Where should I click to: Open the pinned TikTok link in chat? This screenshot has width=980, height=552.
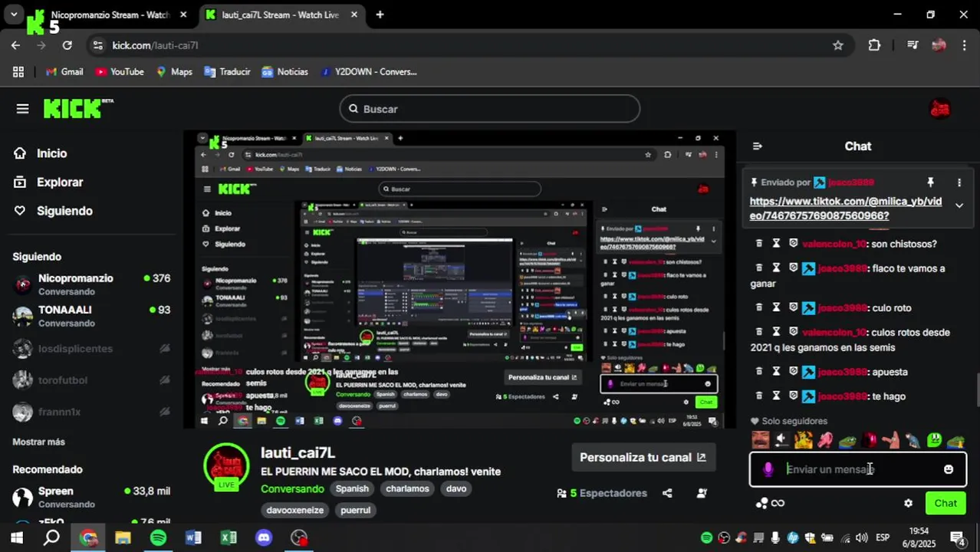pos(846,209)
